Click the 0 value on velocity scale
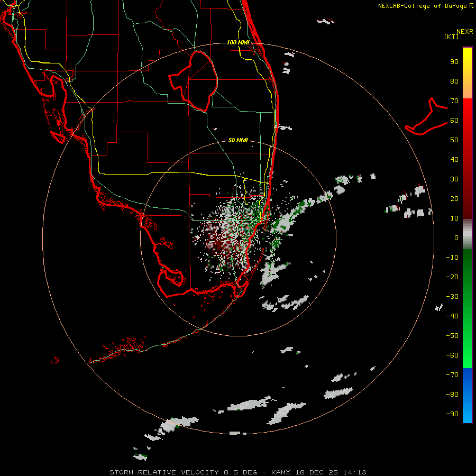Screen dimensions: 476x476 coord(456,238)
